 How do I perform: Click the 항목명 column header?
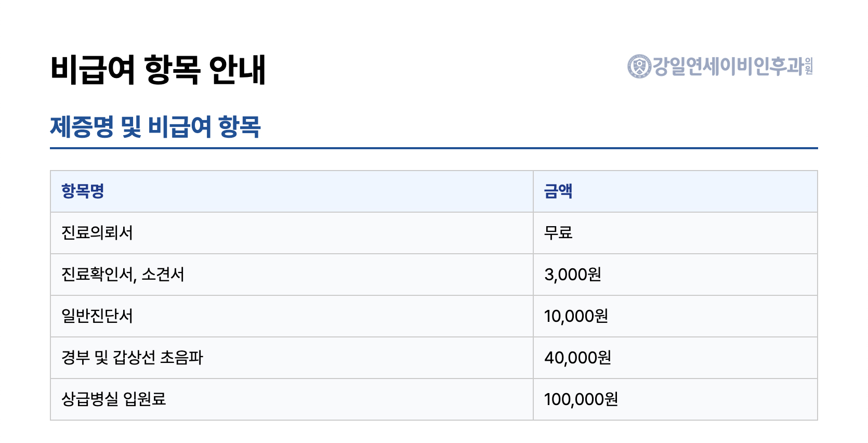coord(83,191)
